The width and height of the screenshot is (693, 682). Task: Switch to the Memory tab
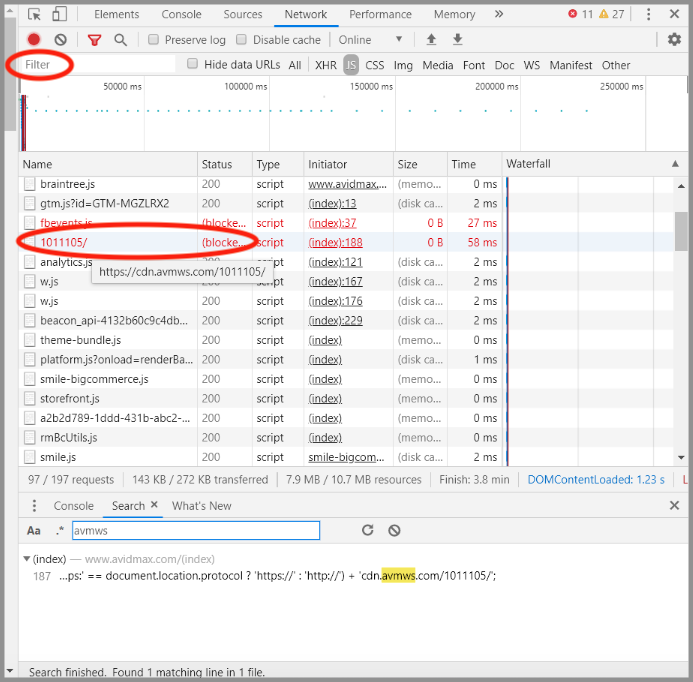454,14
